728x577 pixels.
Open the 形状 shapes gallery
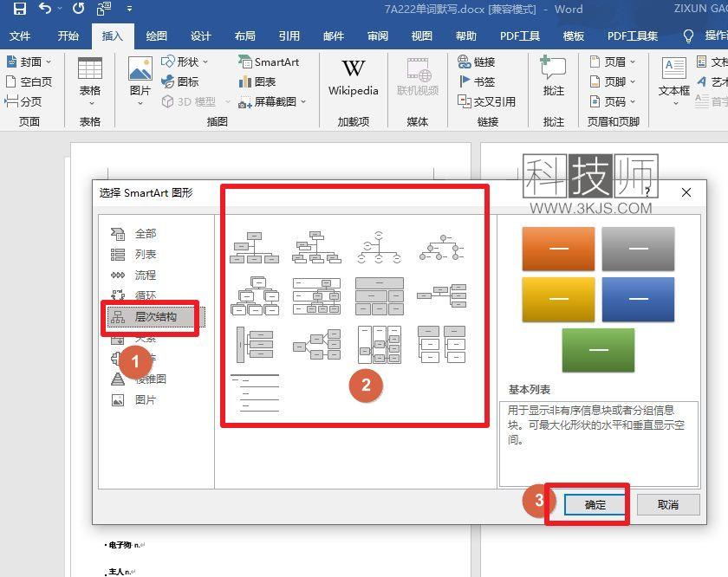pos(184,62)
